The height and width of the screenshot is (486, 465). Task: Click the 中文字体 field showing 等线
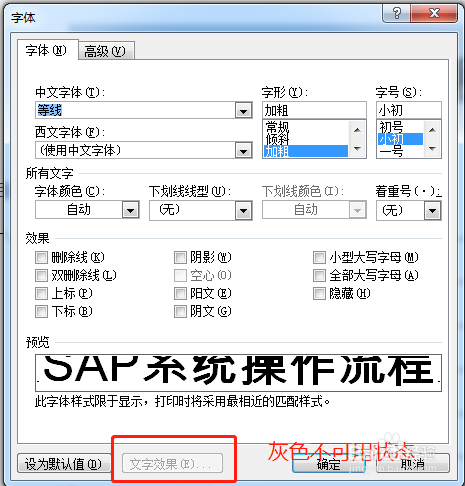[x=135, y=110]
